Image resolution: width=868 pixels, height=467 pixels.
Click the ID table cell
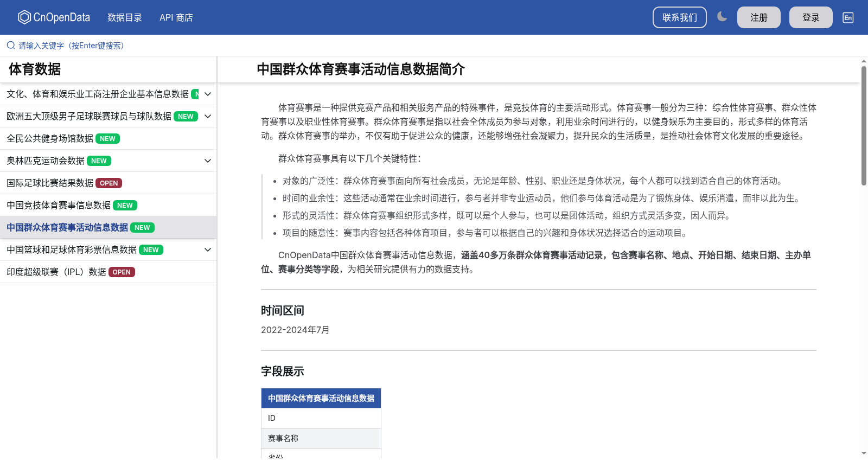point(321,418)
